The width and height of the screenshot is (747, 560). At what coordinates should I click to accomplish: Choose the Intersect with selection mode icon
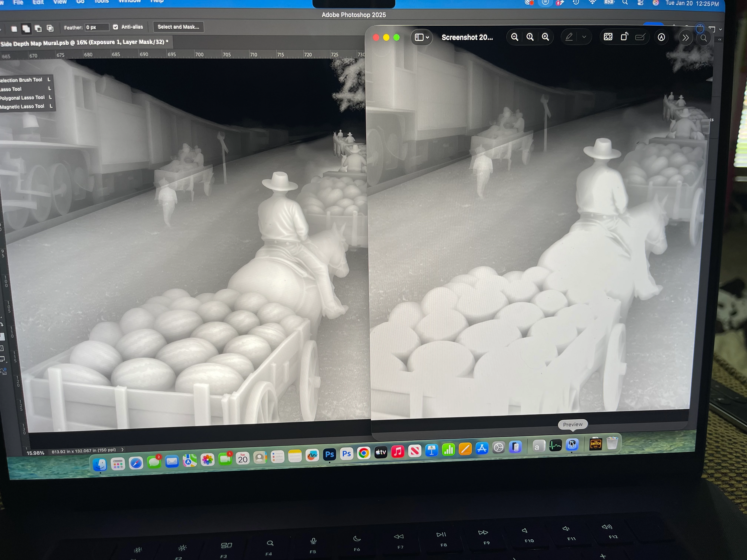click(50, 28)
